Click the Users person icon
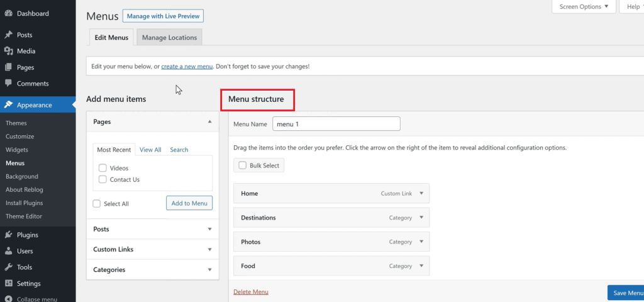 tap(8, 251)
